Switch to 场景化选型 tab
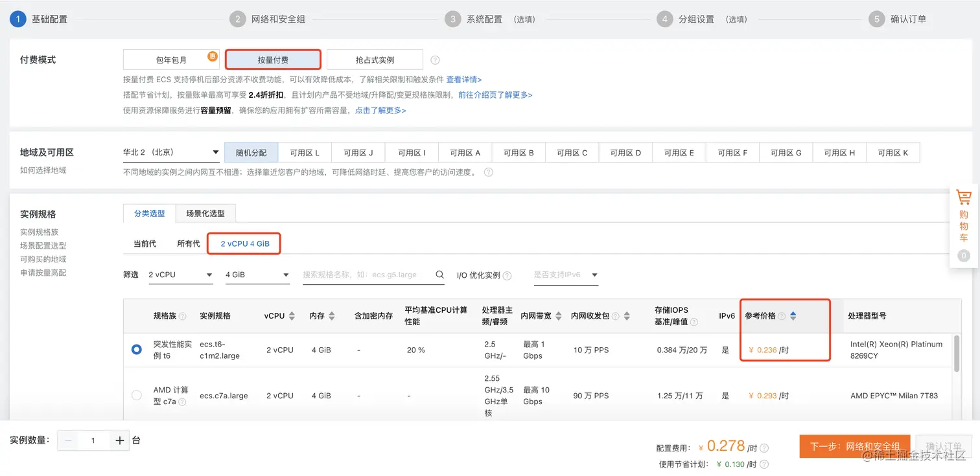The image size is (980, 476). pyautogui.click(x=205, y=213)
